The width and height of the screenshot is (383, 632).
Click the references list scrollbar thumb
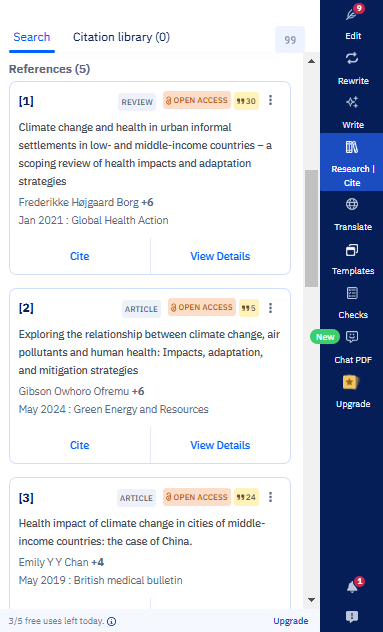(x=311, y=229)
